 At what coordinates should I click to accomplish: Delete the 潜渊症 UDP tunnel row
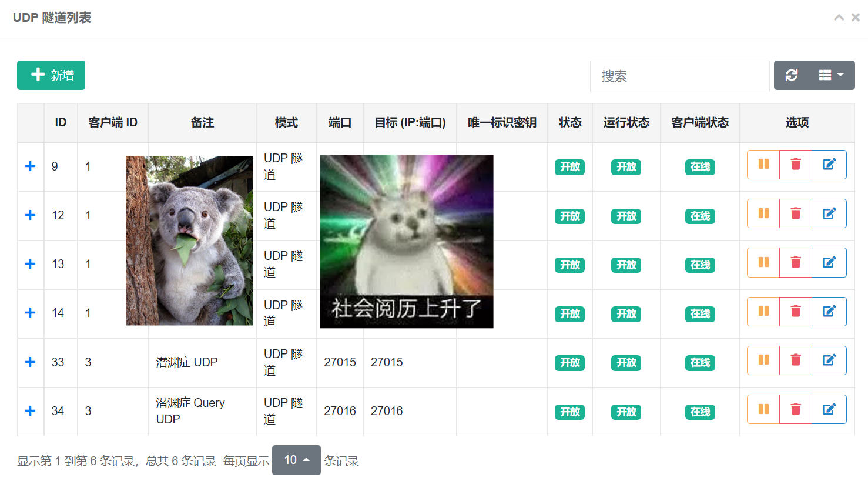(796, 360)
